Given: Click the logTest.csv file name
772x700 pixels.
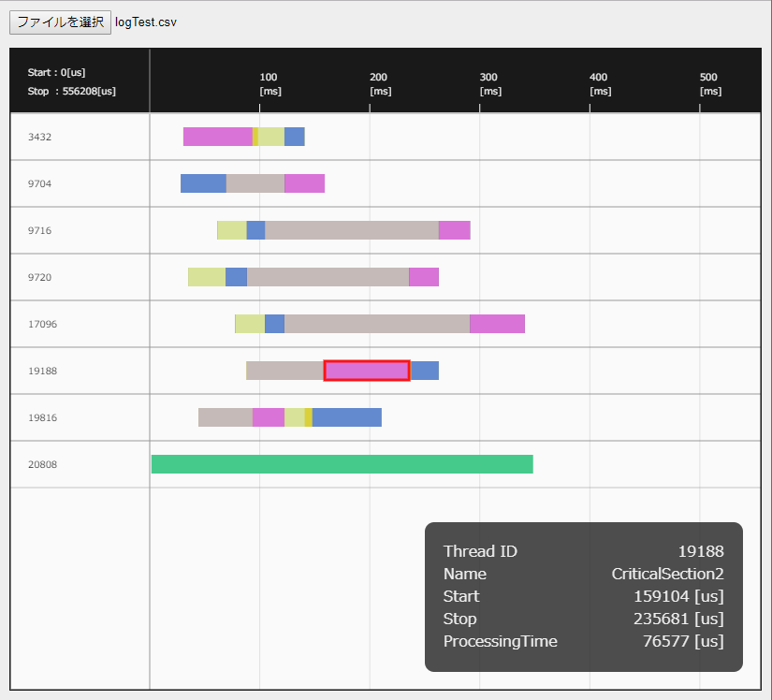Looking at the screenshot, I should pos(146,22).
